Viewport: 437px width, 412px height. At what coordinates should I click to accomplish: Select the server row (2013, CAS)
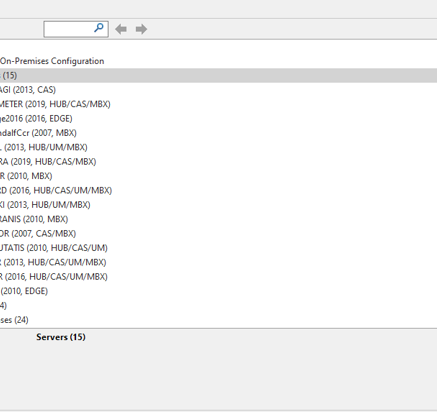[28, 90]
